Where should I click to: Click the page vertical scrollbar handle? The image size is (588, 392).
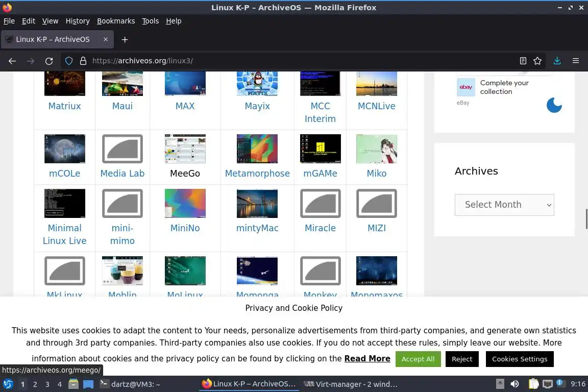(x=586, y=218)
